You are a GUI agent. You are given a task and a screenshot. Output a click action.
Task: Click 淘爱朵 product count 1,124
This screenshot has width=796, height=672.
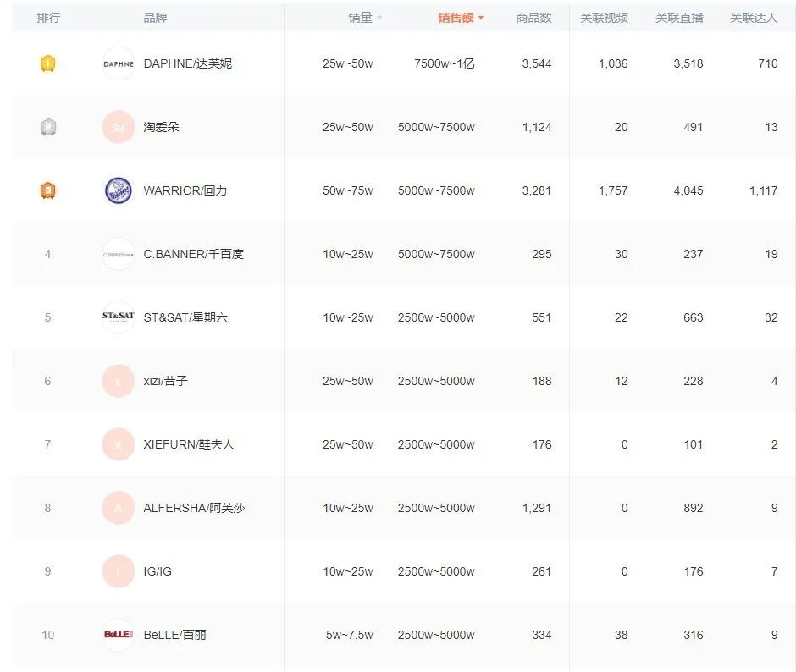(537, 127)
